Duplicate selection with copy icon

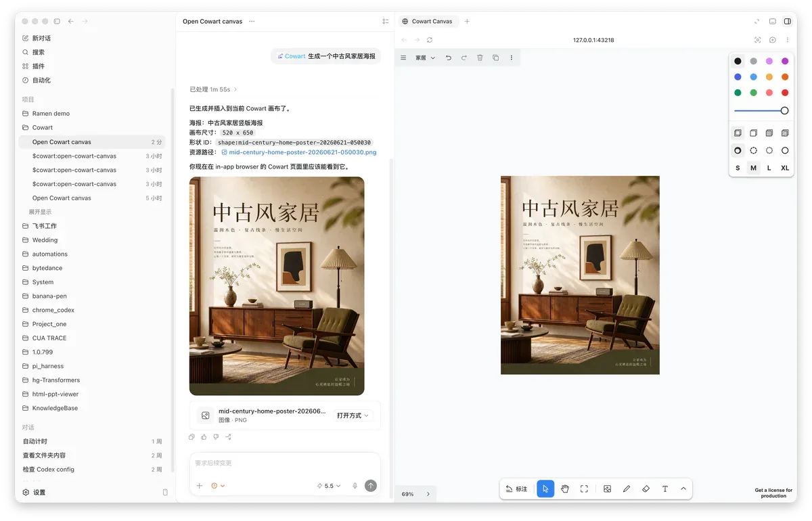495,58
